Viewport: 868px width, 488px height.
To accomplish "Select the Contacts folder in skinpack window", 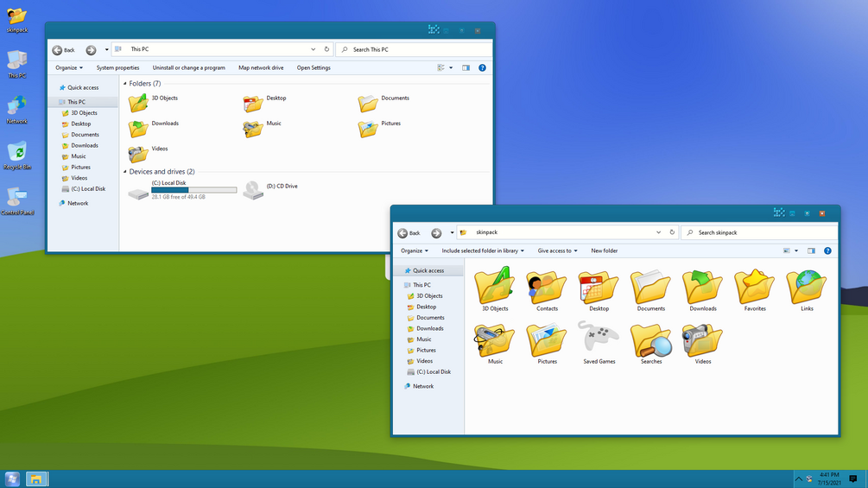I will click(x=547, y=289).
